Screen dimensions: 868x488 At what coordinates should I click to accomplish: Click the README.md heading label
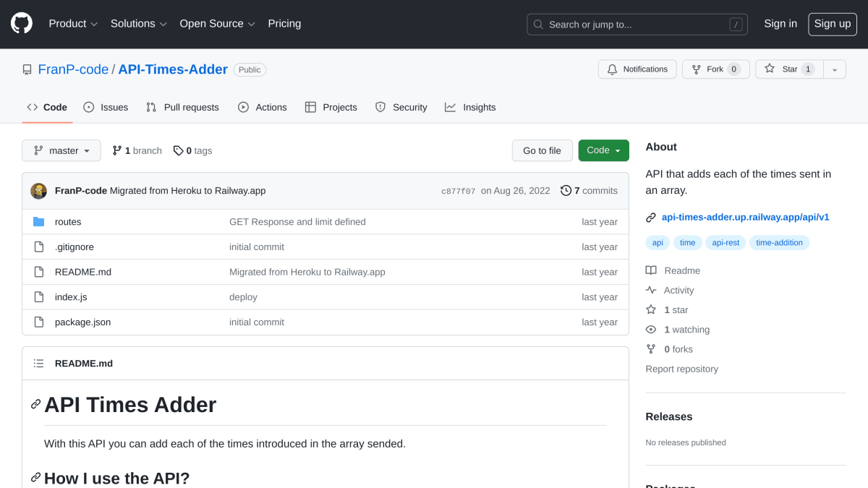(x=84, y=364)
